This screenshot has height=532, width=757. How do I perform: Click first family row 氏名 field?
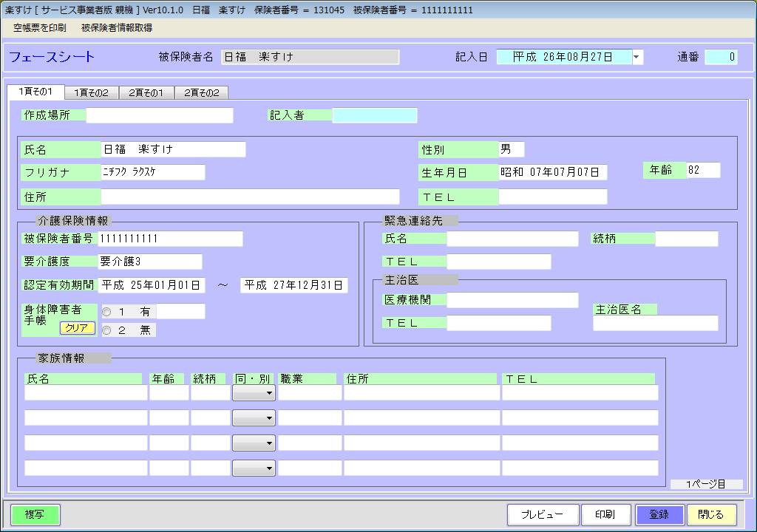pyautogui.click(x=86, y=393)
